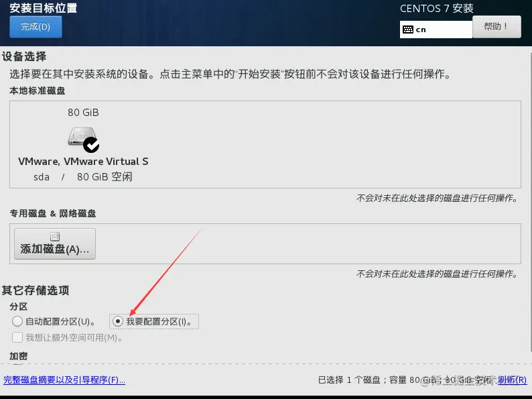Click the 刷新(R) refresh link

pos(512,380)
